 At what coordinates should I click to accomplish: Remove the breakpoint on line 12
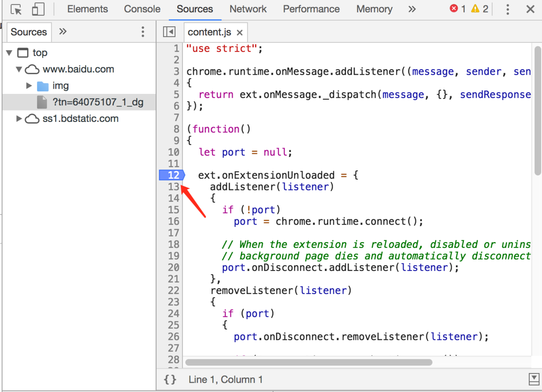(172, 175)
